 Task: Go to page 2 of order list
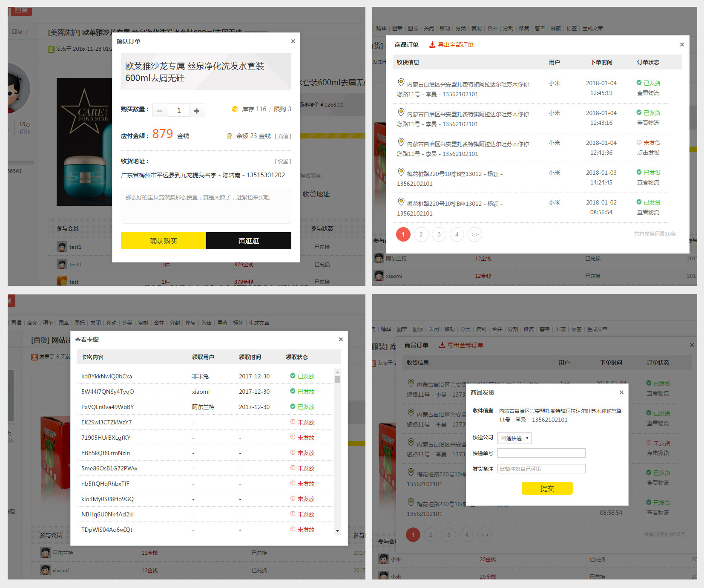click(421, 234)
